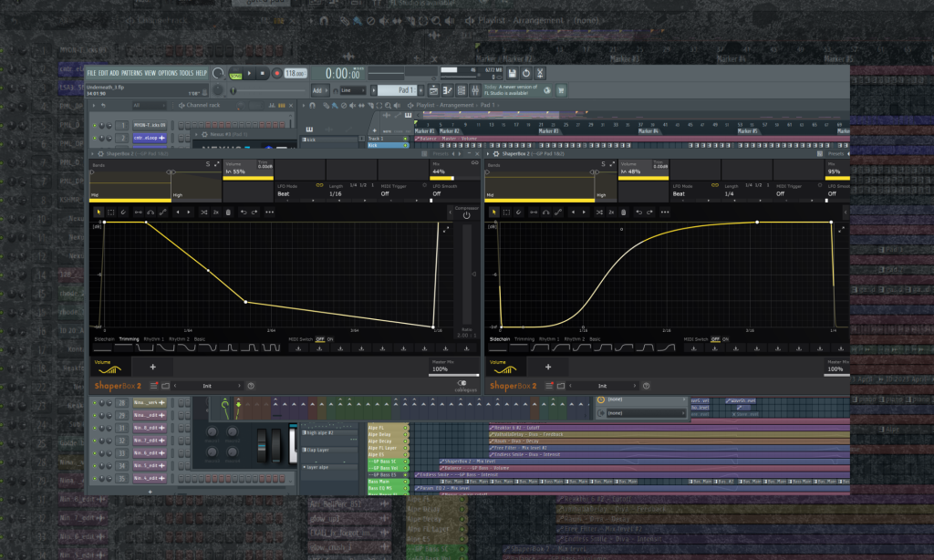
Task: Click the next-preset arrow beside Init
Action: pyautogui.click(x=239, y=385)
